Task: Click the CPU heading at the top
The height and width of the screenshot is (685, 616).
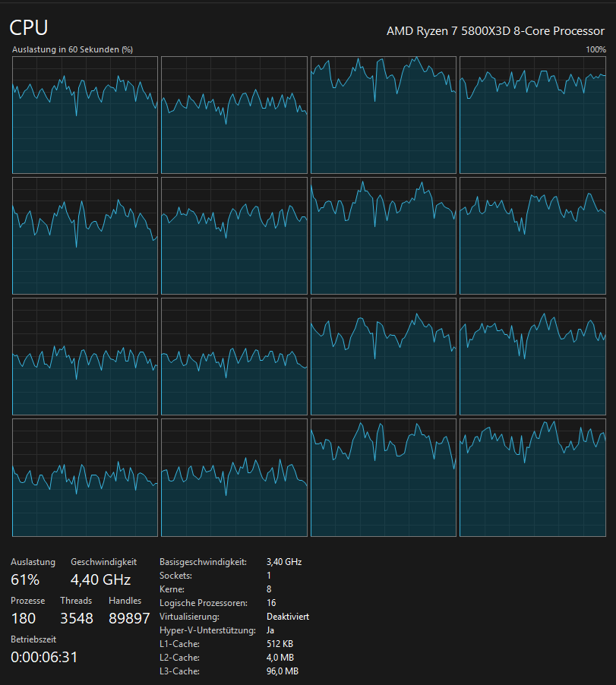Action: click(x=28, y=27)
